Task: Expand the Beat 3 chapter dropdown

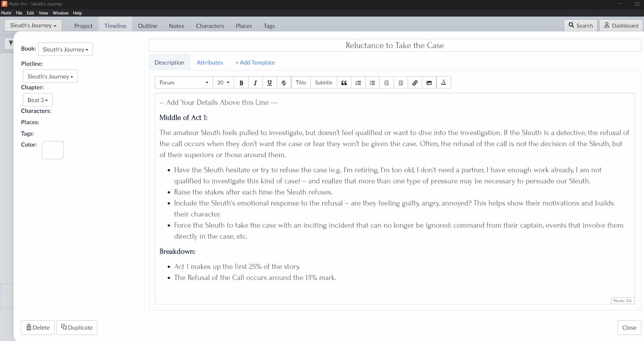Action: tap(38, 100)
